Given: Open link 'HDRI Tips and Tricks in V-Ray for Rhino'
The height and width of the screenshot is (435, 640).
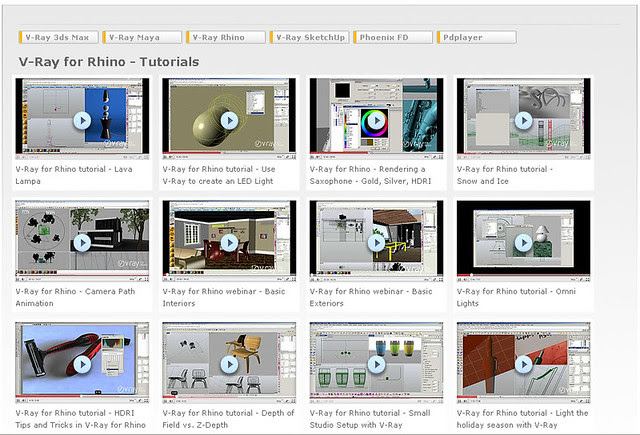Looking at the screenshot, I should point(80,419).
